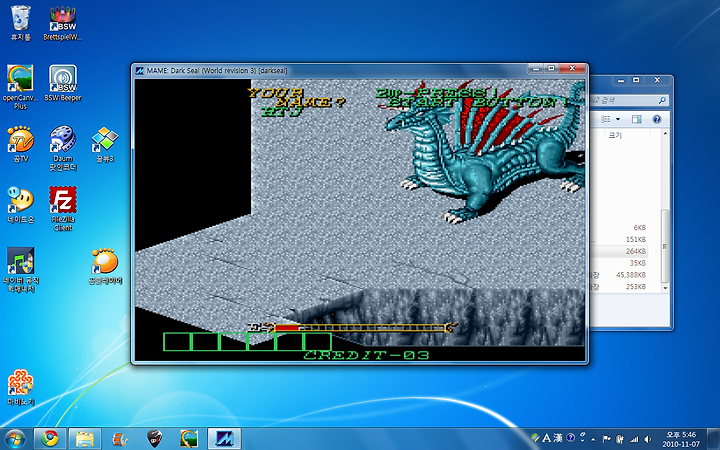
Task: Click the power plug tray icon
Action: tap(620, 439)
